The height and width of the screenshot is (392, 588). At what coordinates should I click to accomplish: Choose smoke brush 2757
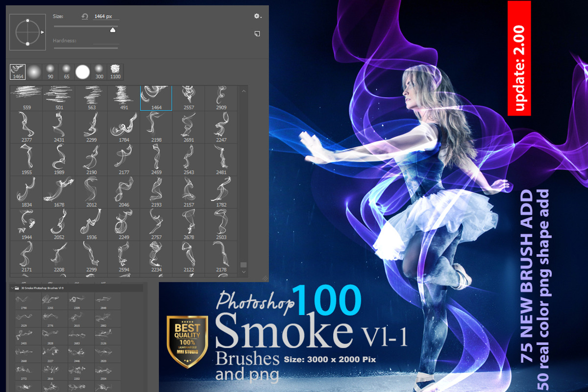pos(156,224)
